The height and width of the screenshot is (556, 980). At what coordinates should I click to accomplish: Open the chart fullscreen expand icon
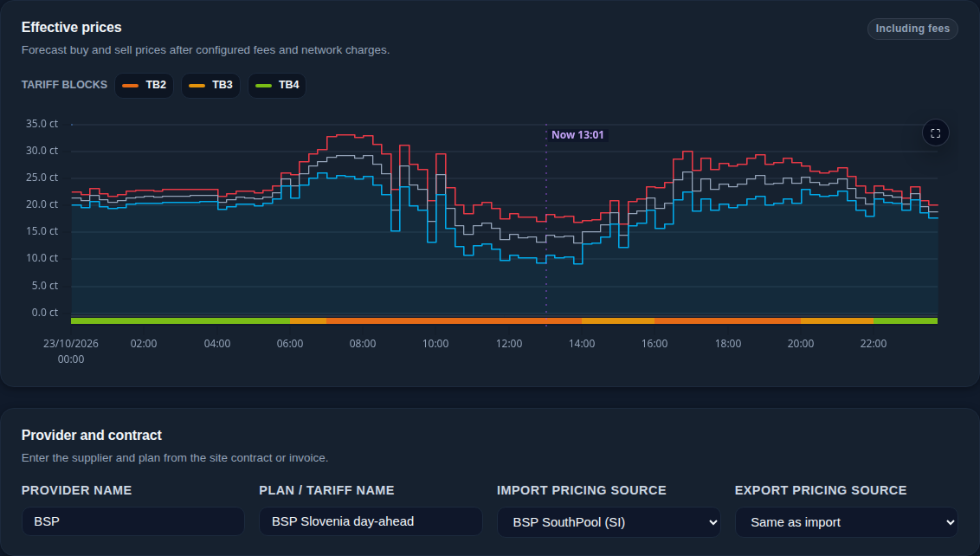(936, 133)
